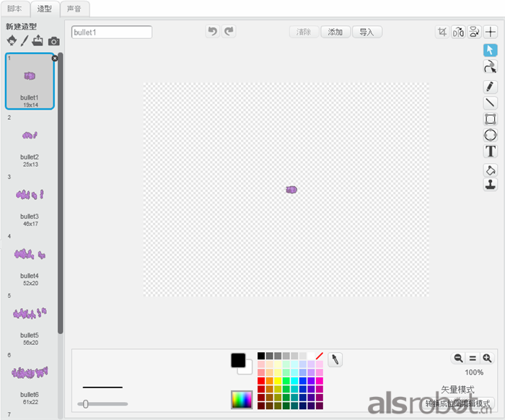
Task: Paint new costume brush icon
Action: [x=25, y=40]
